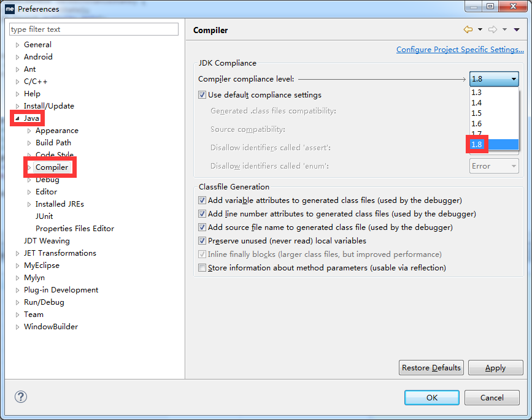Click the type filter text field
This screenshot has height=420, width=532.
point(94,29)
